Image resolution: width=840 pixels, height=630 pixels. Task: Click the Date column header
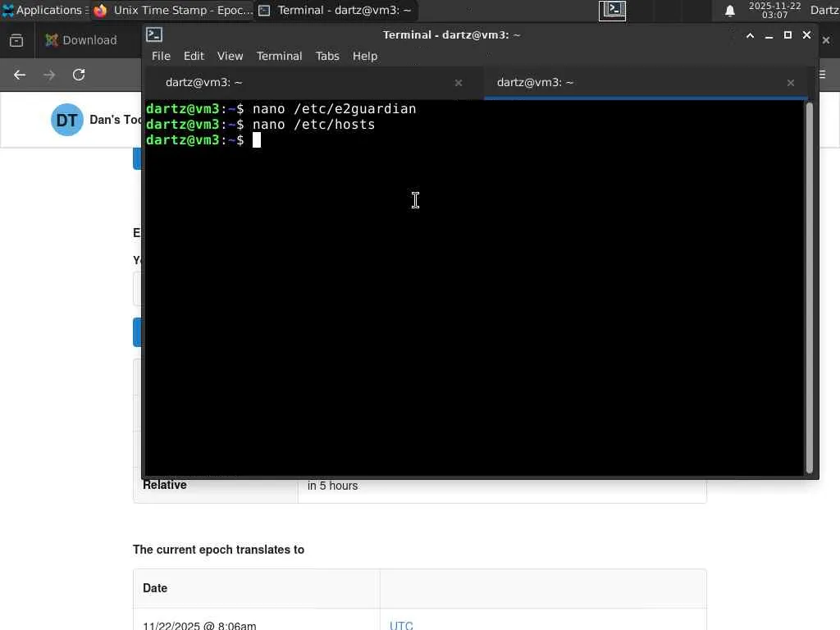[155, 588]
